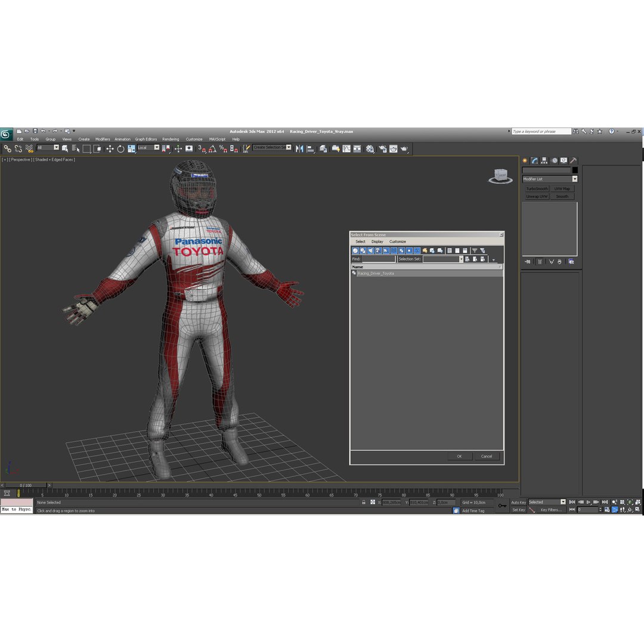Click the time slider 0/100 handle
Image resolution: width=644 pixels, height=644 pixels.
pyautogui.click(x=26, y=485)
